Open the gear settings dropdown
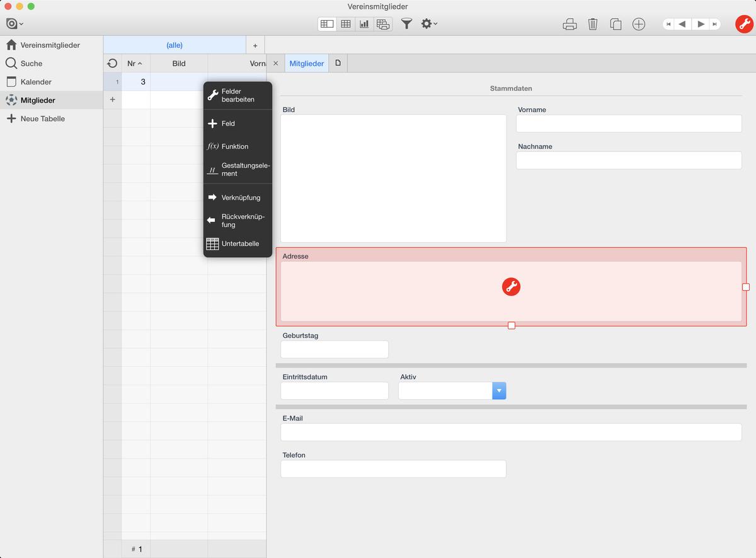 pyautogui.click(x=429, y=24)
